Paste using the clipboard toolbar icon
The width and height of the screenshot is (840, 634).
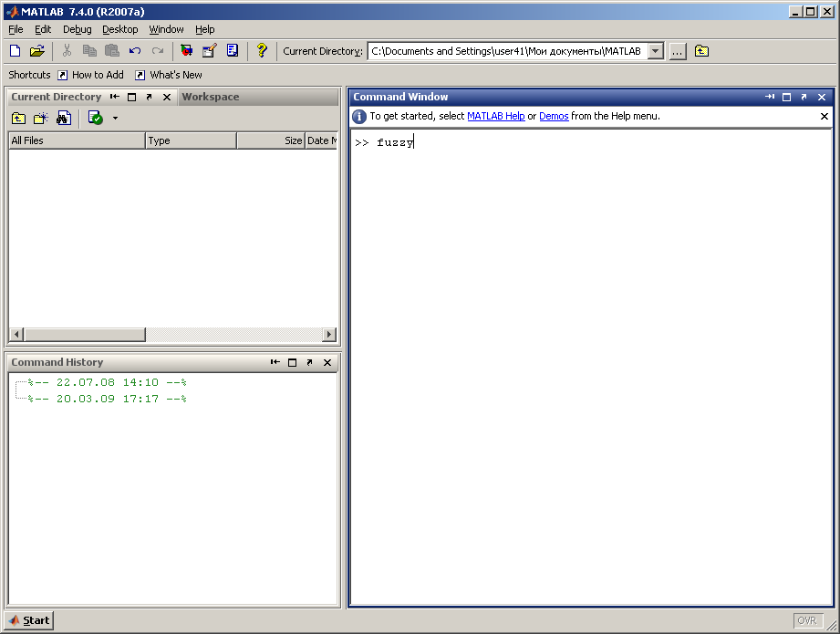112,51
